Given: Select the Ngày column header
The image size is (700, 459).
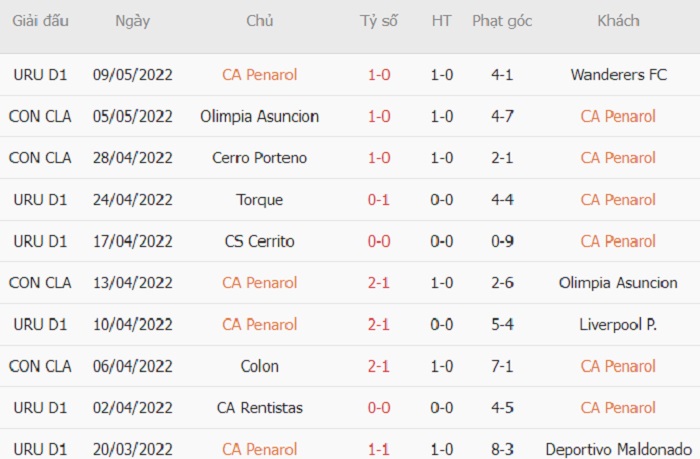Looking at the screenshot, I should [x=133, y=21].
